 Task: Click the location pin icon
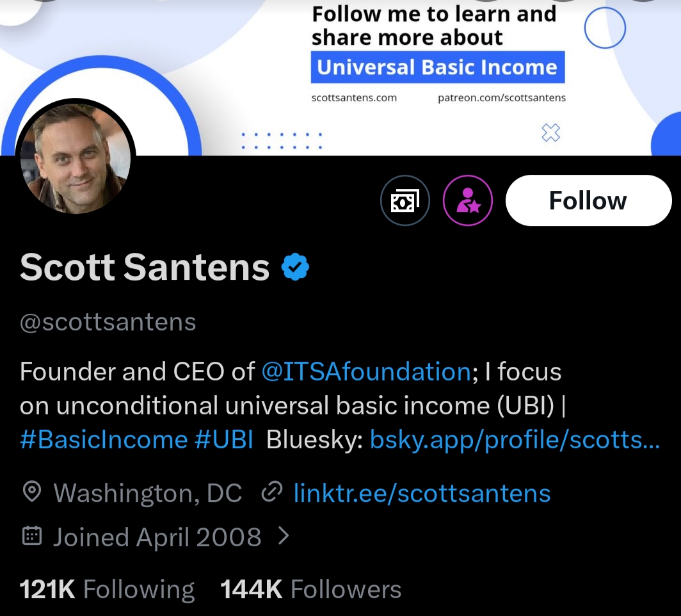click(31, 492)
